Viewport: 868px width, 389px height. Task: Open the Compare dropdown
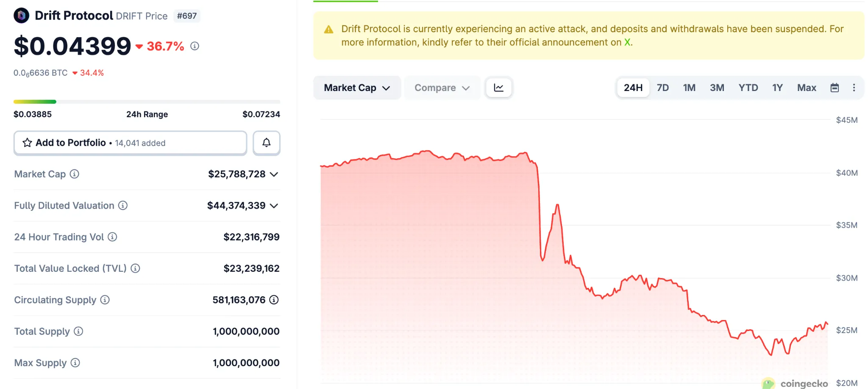coord(442,88)
